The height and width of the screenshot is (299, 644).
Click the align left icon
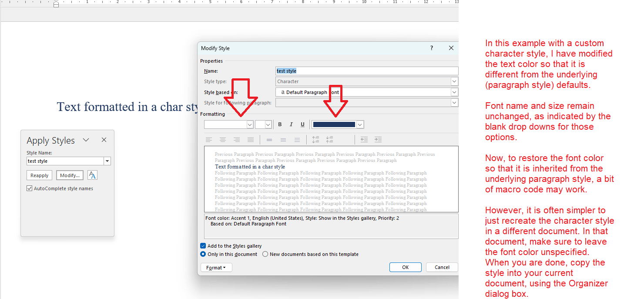point(209,140)
